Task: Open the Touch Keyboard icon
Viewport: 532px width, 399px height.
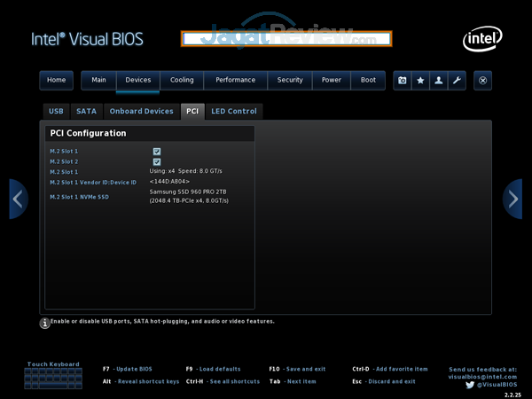Action: click(x=53, y=378)
